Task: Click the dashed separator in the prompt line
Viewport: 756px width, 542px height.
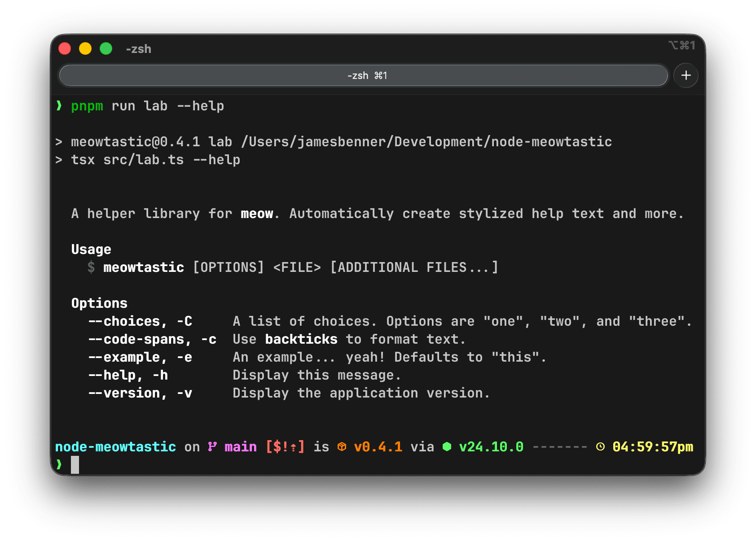Action: click(559, 446)
